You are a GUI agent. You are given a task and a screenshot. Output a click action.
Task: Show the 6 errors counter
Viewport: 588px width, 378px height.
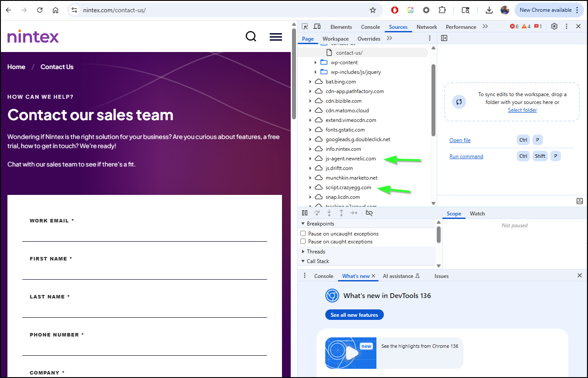(x=514, y=27)
